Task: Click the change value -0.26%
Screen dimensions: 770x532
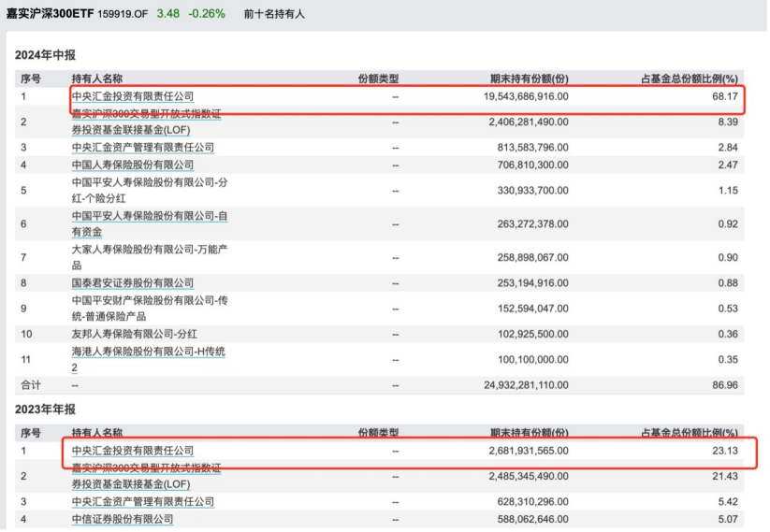Action: click(x=206, y=14)
